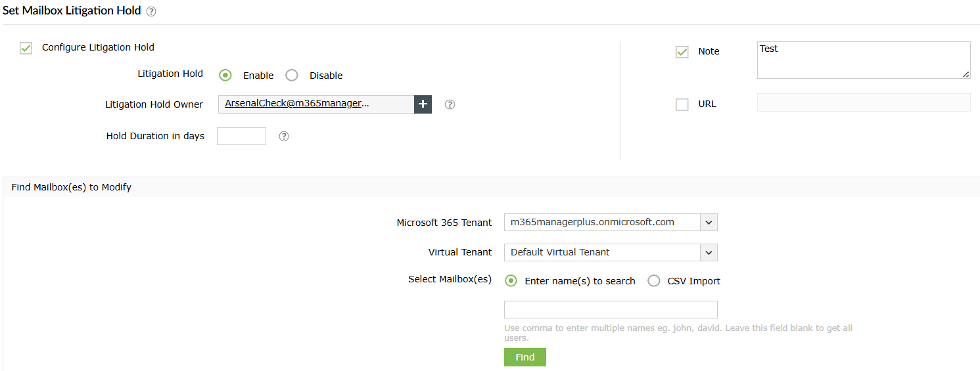Viewport: 980px width, 371px height.
Task: Uncheck Configure Litigation Hold checkbox
Action: [26, 48]
